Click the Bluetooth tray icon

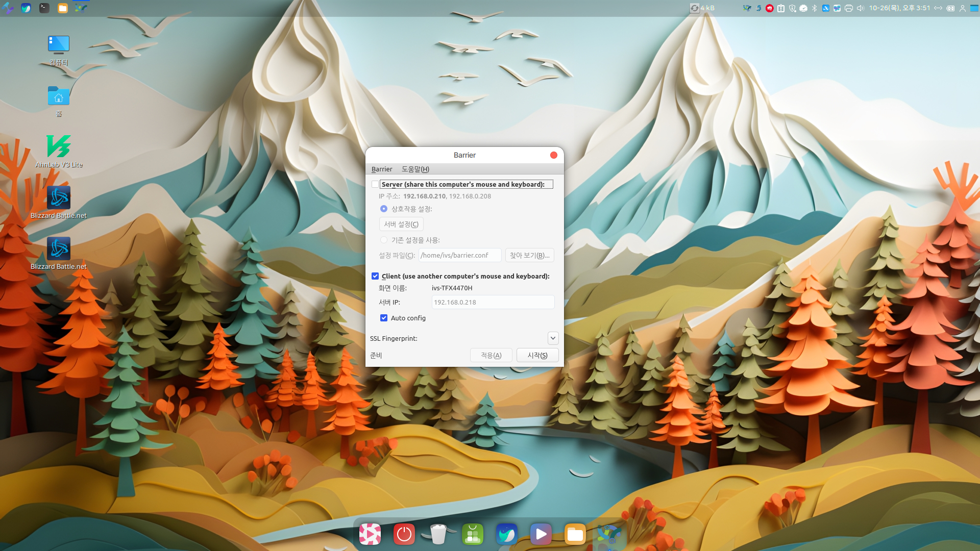[x=815, y=8]
